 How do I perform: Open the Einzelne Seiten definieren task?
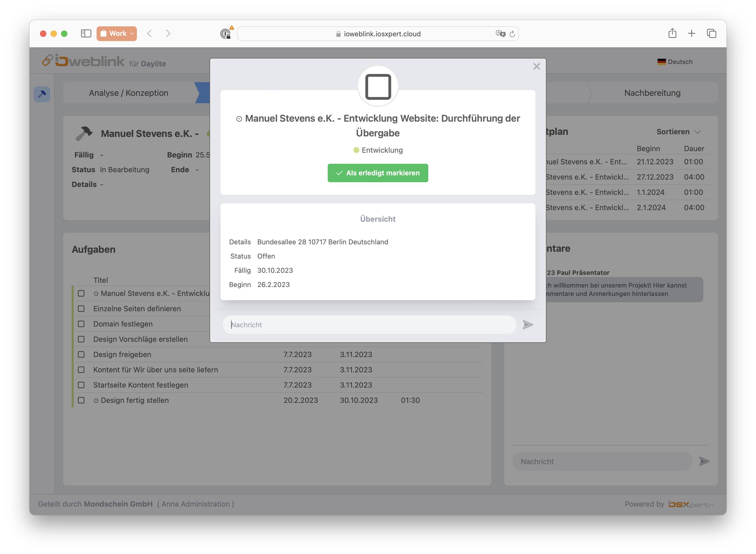coord(137,309)
